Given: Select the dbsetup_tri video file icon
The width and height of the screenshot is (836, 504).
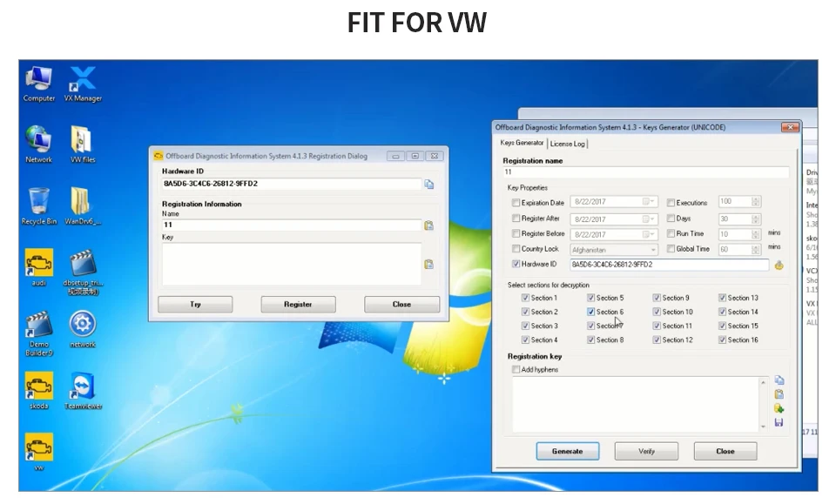Looking at the screenshot, I should tap(83, 272).
